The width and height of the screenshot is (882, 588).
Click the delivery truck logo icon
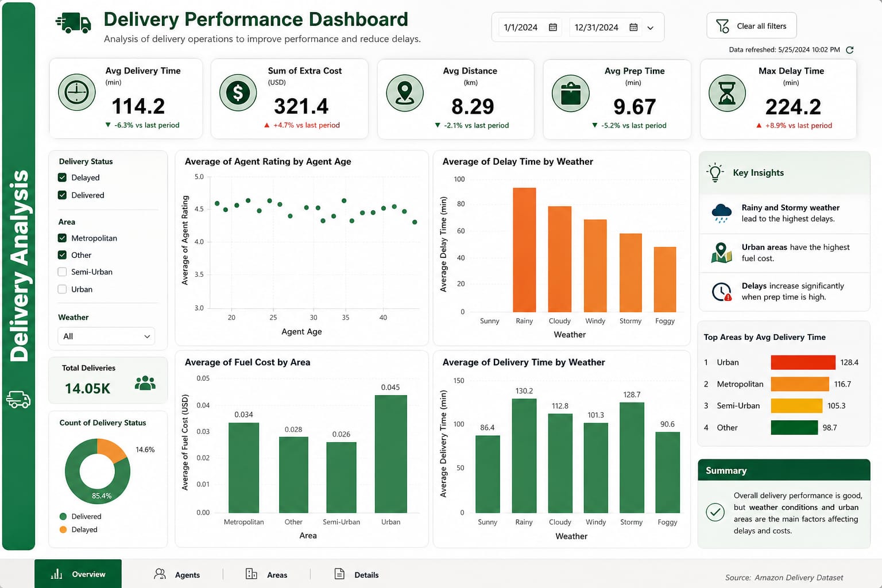point(73,23)
